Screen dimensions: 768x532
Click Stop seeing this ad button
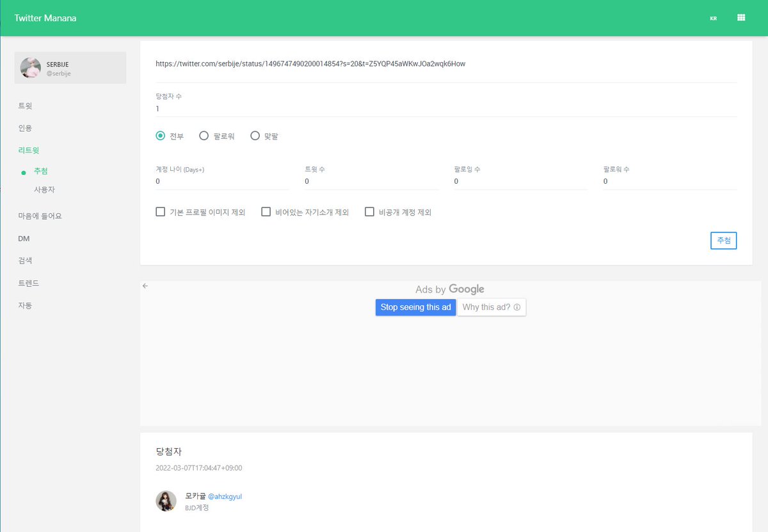[x=416, y=307]
